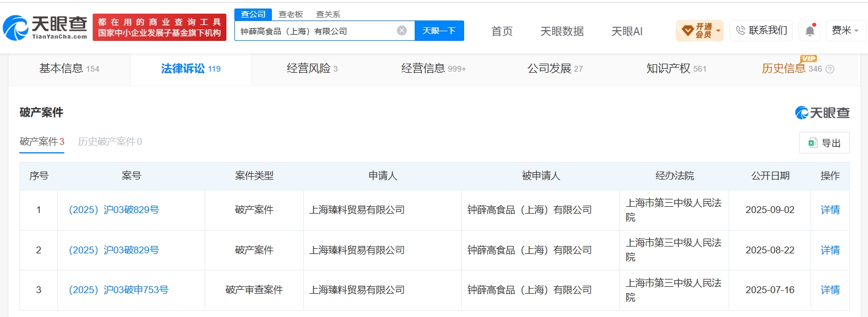Click the 公开日期 column header
This screenshot has width=868, height=317.
tap(770, 176)
